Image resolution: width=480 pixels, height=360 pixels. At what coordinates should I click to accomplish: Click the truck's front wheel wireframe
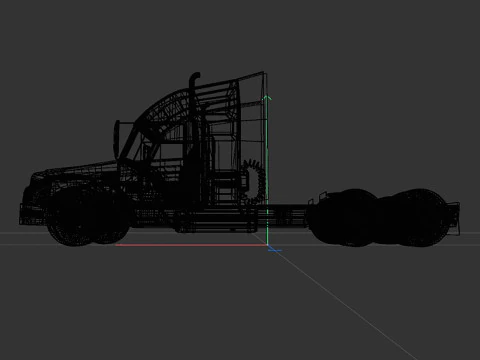tap(74, 217)
